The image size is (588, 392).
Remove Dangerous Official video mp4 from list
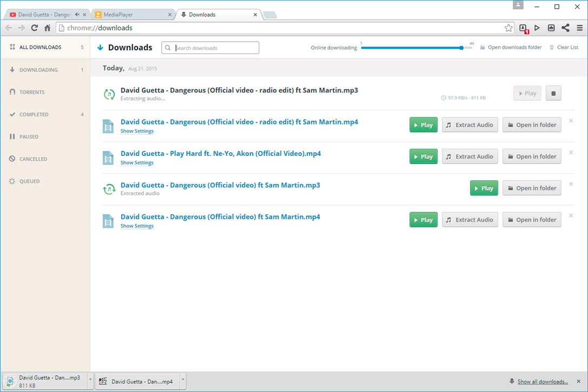pos(571,215)
